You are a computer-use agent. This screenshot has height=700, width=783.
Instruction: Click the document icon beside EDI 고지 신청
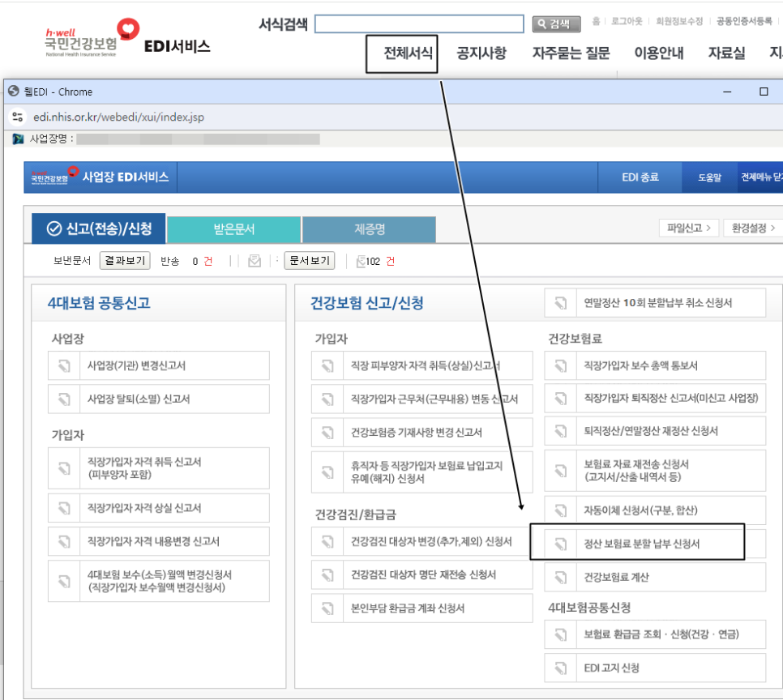coord(560,668)
